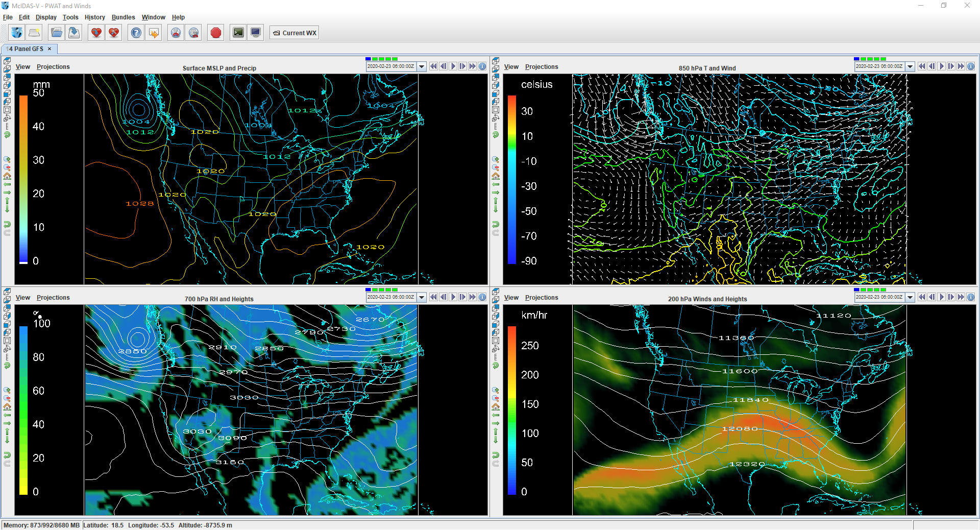This screenshot has width=980, height=530.
Task: Toggle the blue time-step box above animation controls
Action: tap(367, 59)
